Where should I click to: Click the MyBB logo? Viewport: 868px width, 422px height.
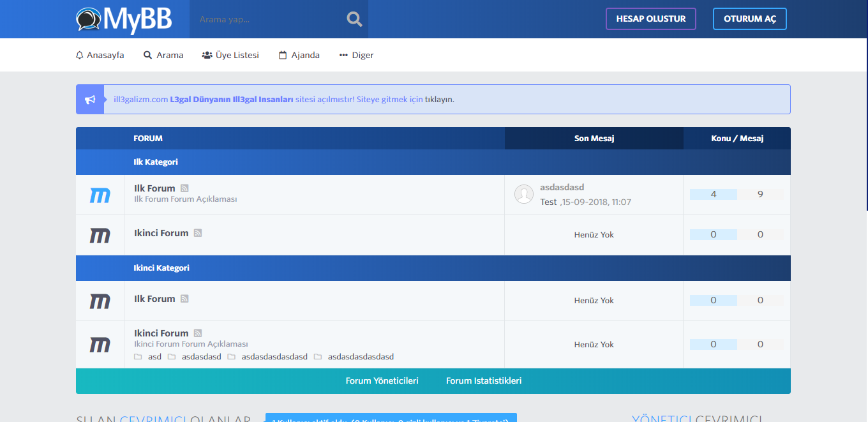(x=124, y=19)
